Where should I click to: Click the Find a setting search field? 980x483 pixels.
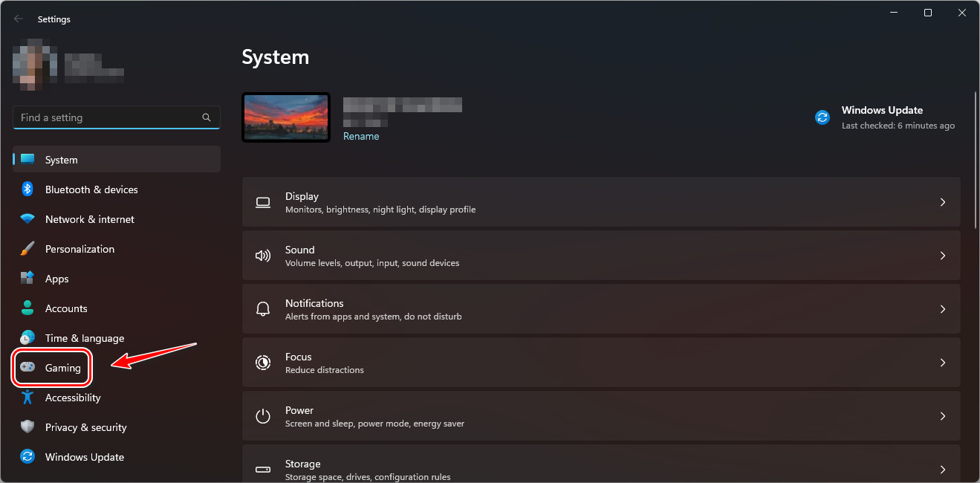[x=117, y=117]
